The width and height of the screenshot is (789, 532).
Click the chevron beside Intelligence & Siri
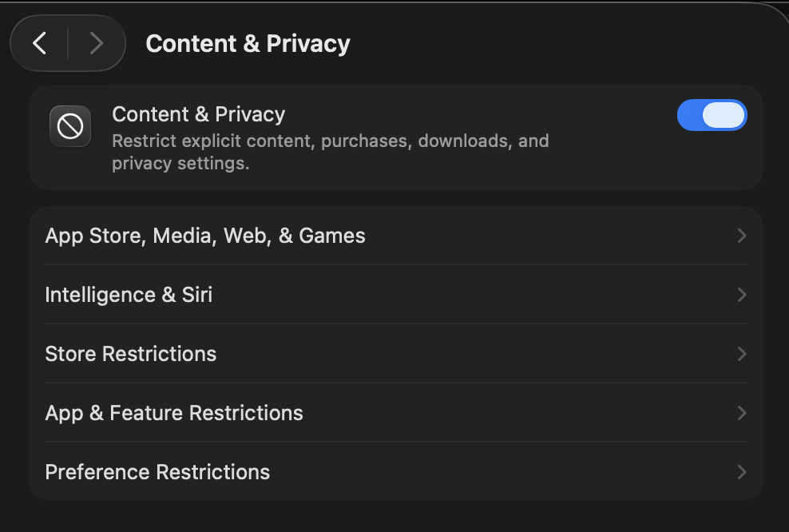742,295
